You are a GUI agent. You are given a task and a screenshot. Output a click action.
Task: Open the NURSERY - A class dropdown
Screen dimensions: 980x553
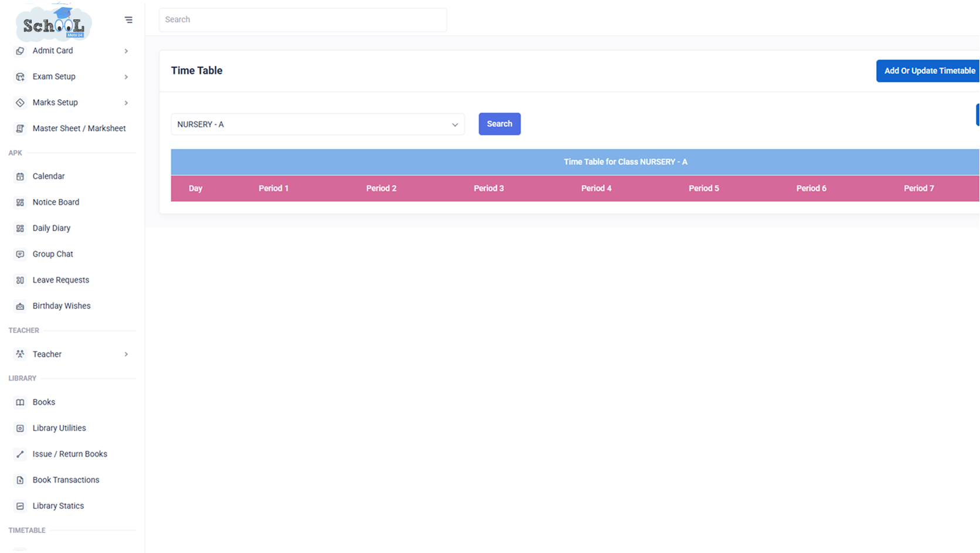pyautogui.click(x=318, y=124)
